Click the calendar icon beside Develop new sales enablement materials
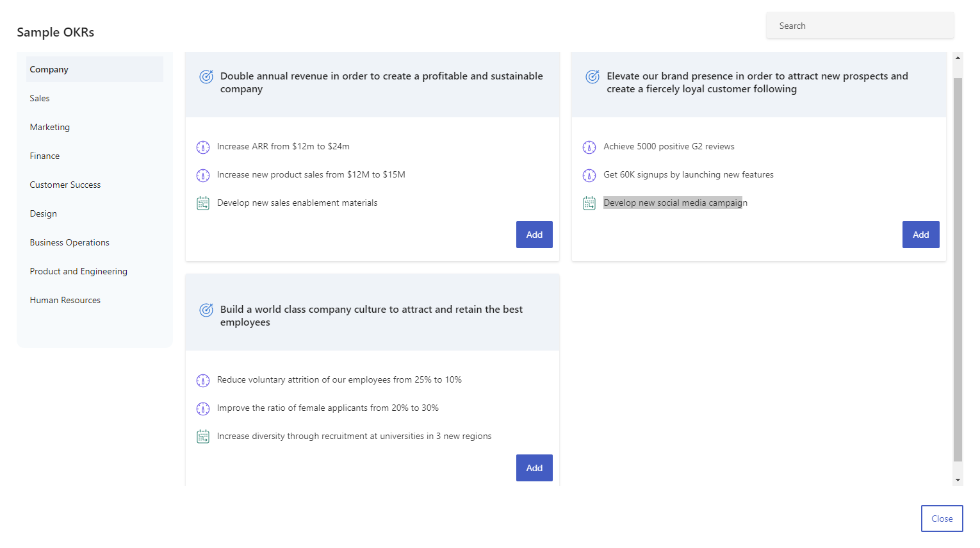This screenshot has width=980, height=548. click(x=203, y=204)
